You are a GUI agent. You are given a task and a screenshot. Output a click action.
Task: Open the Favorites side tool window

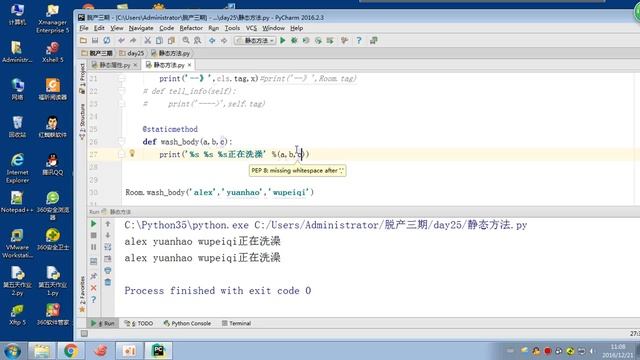pos(82,294)
